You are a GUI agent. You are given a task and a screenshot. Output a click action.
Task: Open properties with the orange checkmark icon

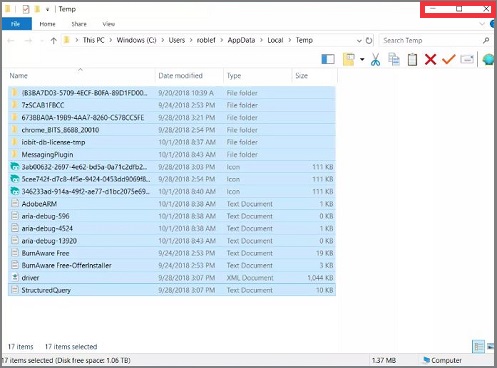coord(449,59)
